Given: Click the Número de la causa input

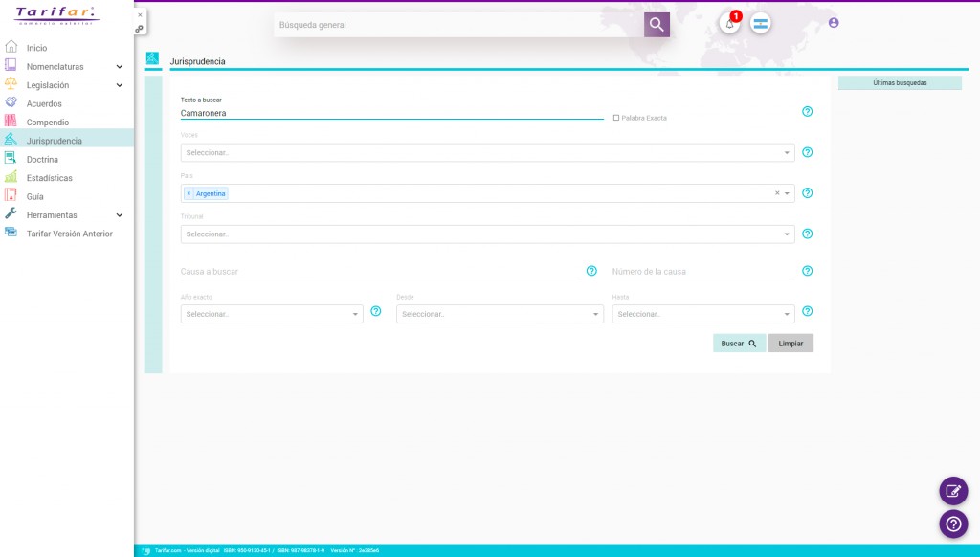Looking at the screenshot, I should [703, 271].
